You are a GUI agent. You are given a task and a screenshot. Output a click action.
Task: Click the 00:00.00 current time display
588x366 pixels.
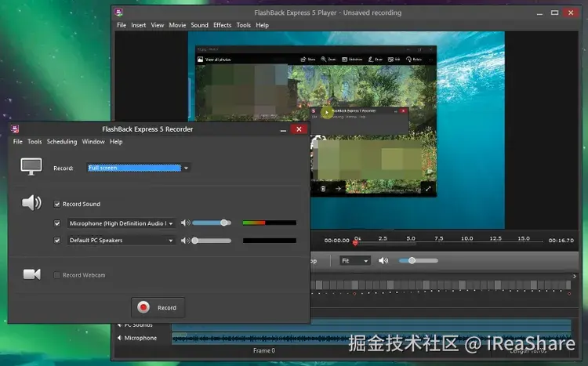point(337,241)
